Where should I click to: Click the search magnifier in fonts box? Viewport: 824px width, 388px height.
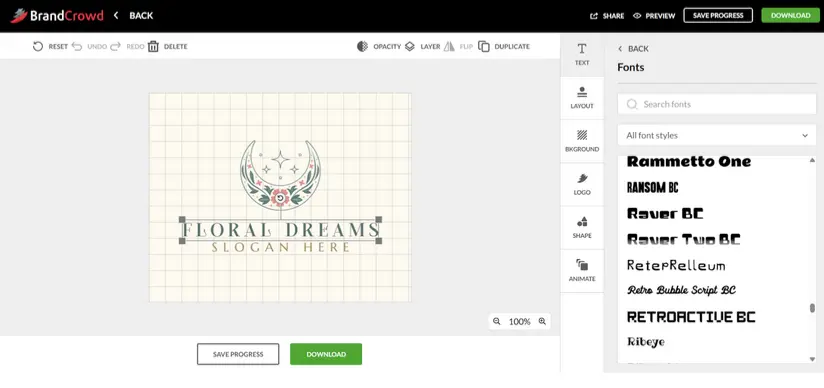(x=632, y=104)
